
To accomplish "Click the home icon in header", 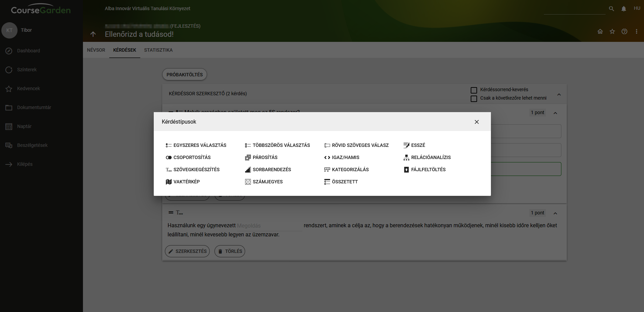I will (x=600, y=31).
